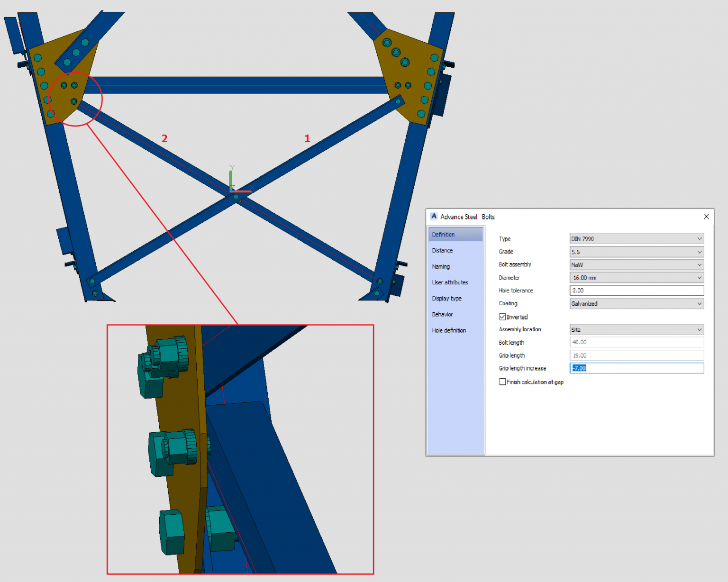
Task: Close the Advance Steel Bolts dialog
Action: pyautogui.click(x=706, y=216)
